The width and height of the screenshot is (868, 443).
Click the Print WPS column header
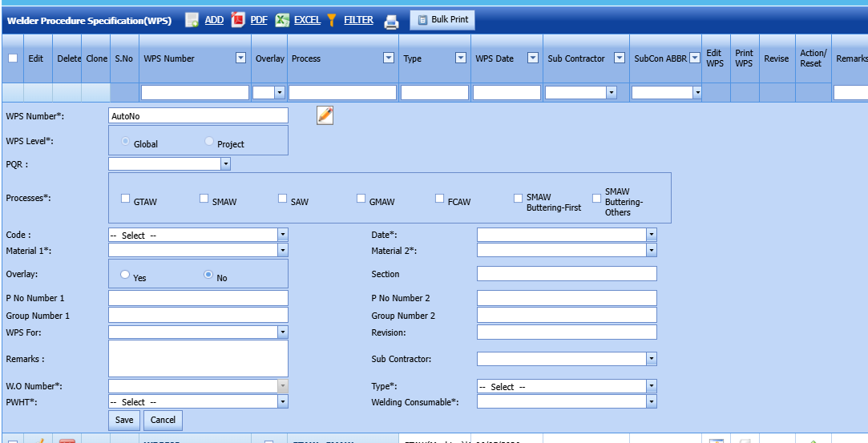(744, 58)
